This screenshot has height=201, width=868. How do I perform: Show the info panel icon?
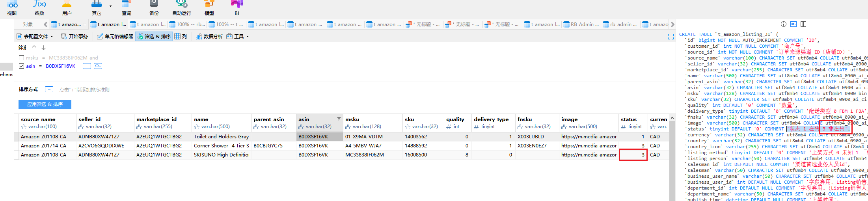coord(784,24)
